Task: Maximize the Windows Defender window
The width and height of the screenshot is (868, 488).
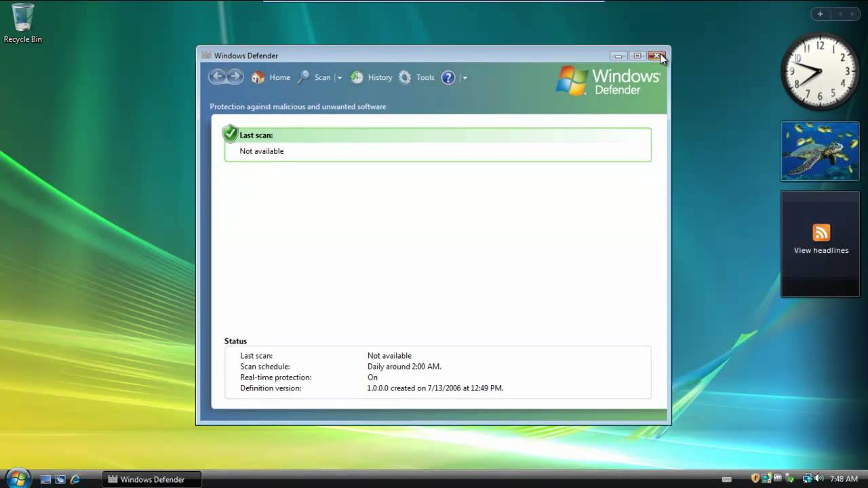Action: [x=637, y=56]
